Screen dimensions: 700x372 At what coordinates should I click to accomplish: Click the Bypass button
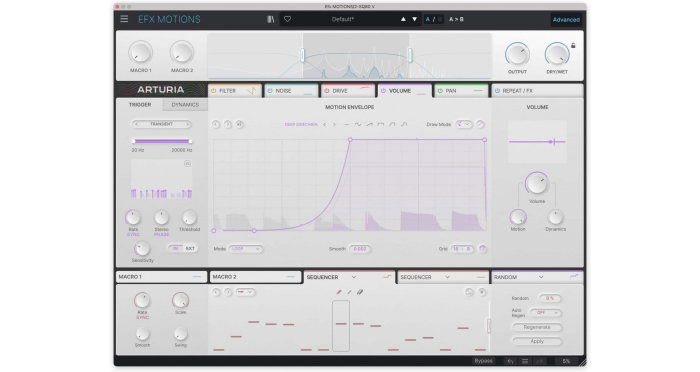(483, 361)
